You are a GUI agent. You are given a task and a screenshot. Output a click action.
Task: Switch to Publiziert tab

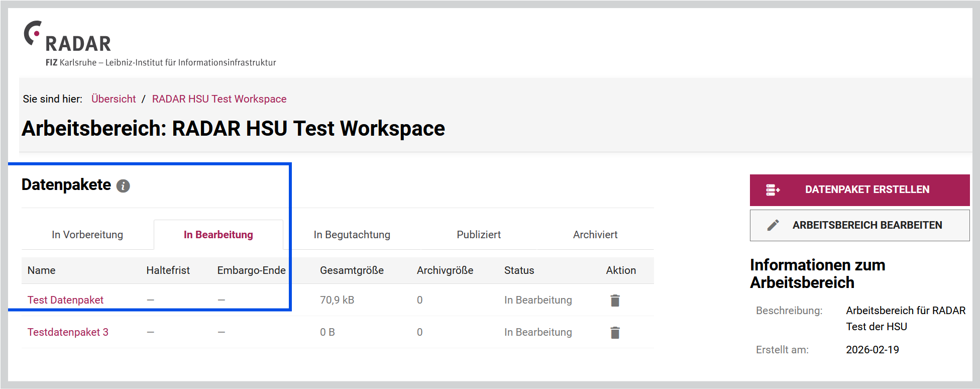click(x=479, y=235)
